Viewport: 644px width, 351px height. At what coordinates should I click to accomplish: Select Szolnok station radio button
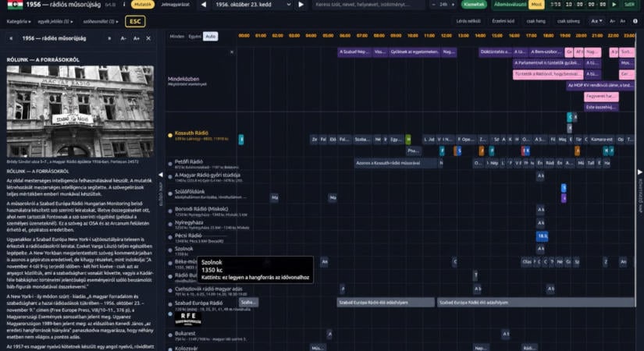pos(170,250)
